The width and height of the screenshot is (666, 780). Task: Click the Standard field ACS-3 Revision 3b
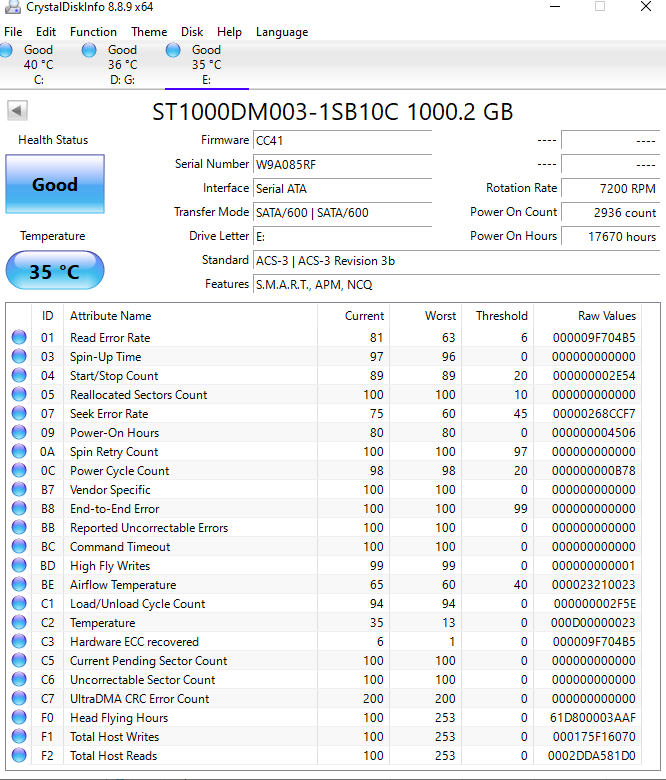(x=456, y=261)
